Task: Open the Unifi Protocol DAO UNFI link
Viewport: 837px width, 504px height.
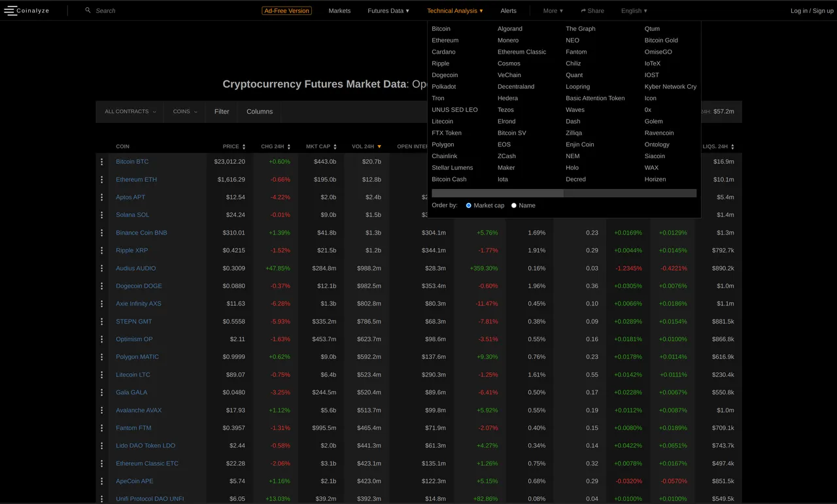Action: pos(150,499)
